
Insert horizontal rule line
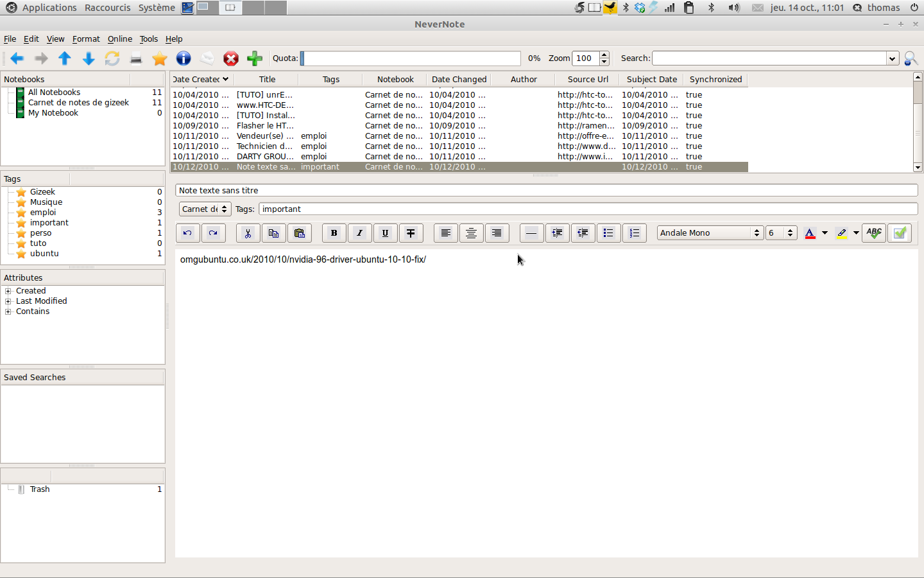[531, 233]
